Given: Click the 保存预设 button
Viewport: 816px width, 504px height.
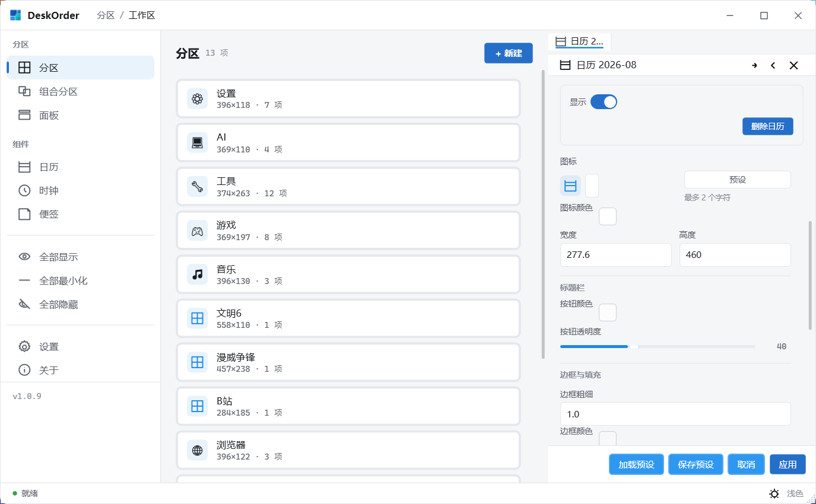Looking at the screenshot, I should (x=696, y=464).
